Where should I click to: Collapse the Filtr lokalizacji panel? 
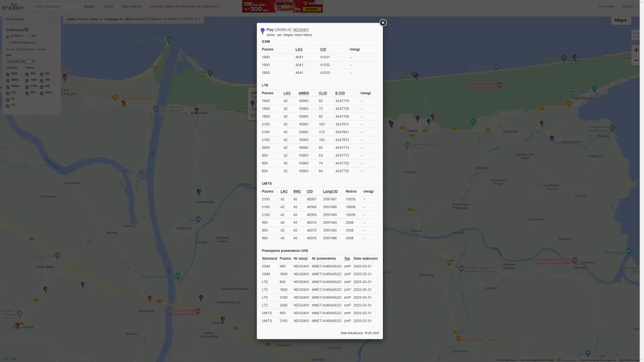pyautogui.click(x=54, y=20)
